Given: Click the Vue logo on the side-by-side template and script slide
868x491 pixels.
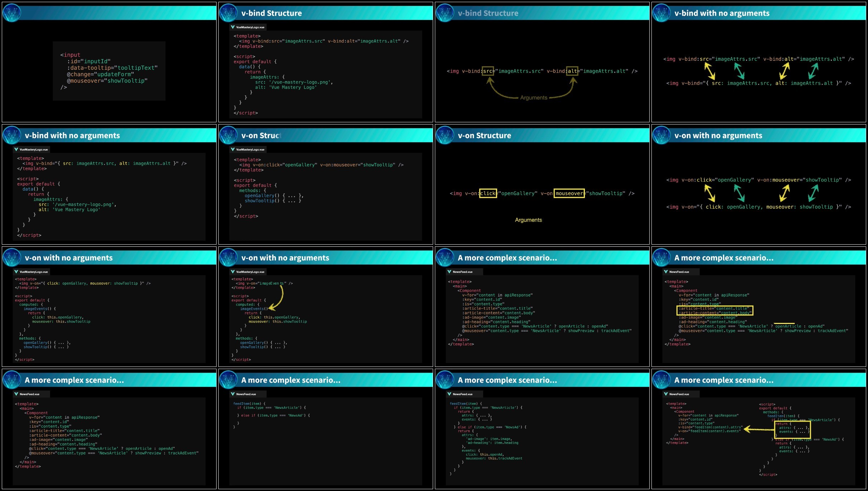Looking at the screenshot, I should [661, 380].
